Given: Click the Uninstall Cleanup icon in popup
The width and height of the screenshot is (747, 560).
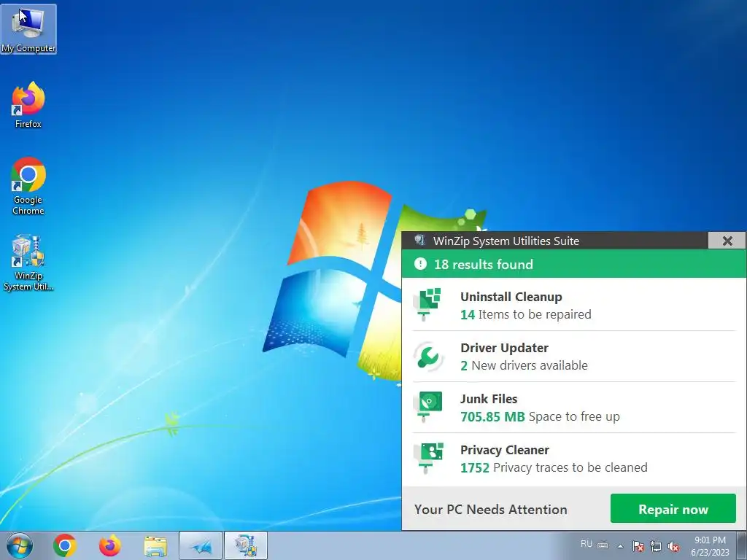Looking at the screenshot, I should pos(428,303).
